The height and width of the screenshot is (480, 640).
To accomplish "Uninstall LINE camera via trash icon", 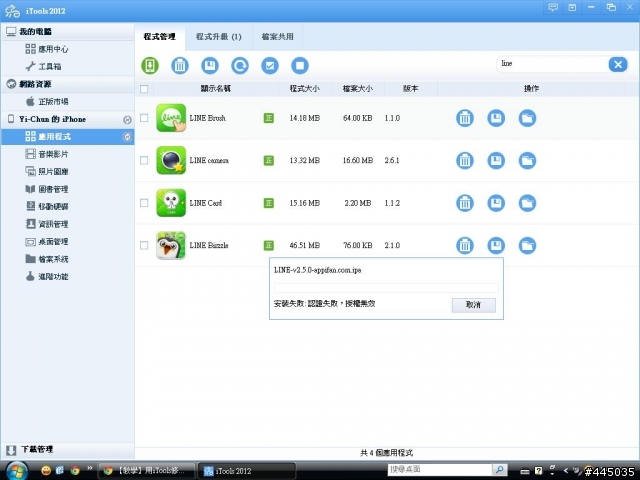I will tap(465, 160).
